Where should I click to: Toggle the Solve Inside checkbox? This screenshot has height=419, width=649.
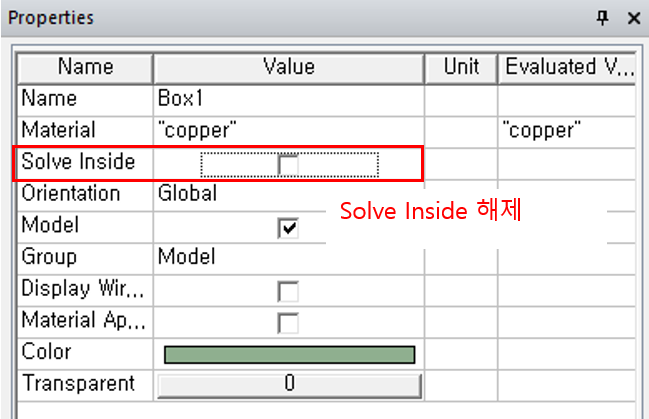tap(288, 163)
